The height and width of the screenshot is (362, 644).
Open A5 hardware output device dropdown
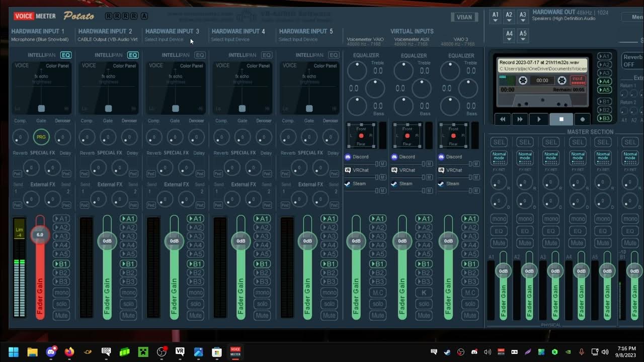(523, 36)
